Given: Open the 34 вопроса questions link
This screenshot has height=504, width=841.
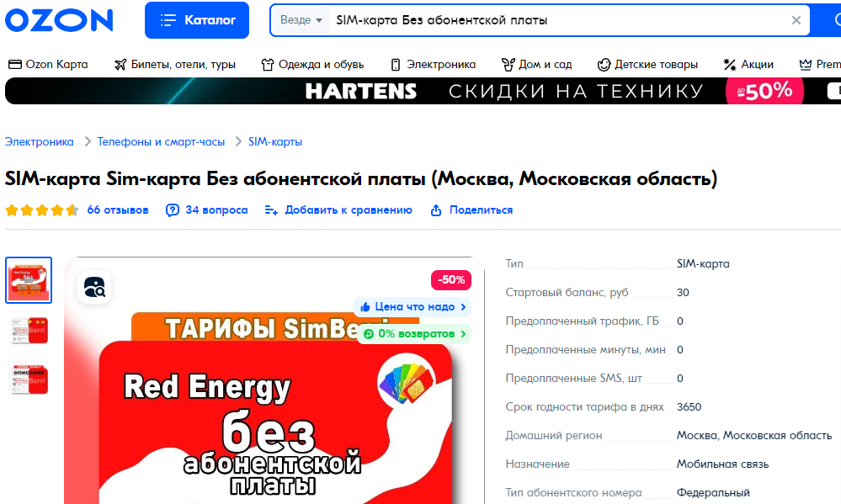Looking at the screenshot, I should [x=216, y=210].
